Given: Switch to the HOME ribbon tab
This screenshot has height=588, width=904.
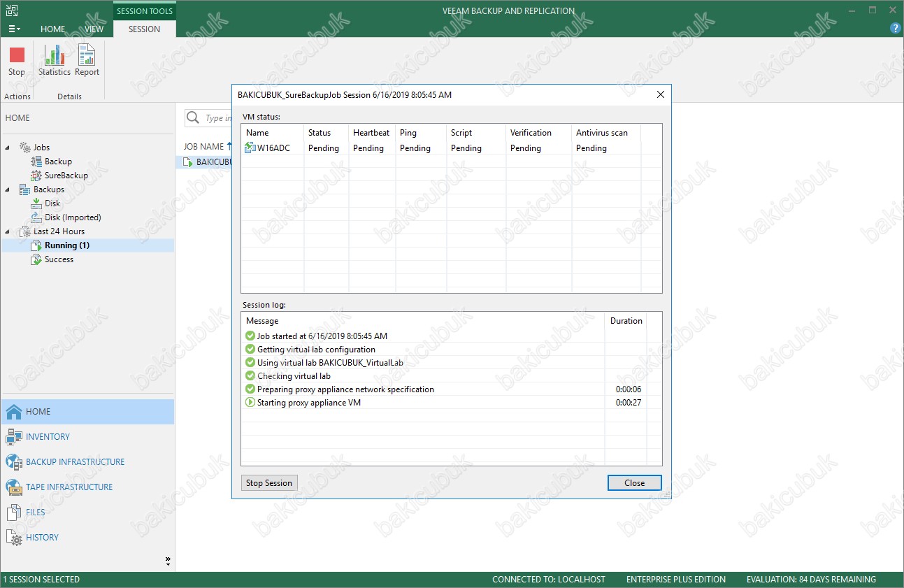Looking at the screenshot, I should click(x=52, y=29).
